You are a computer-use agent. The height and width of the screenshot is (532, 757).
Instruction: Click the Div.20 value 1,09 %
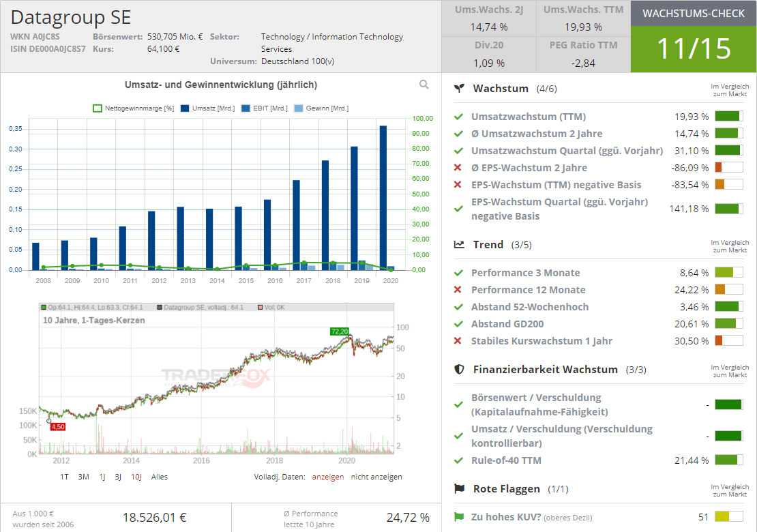tap(489, 63)
